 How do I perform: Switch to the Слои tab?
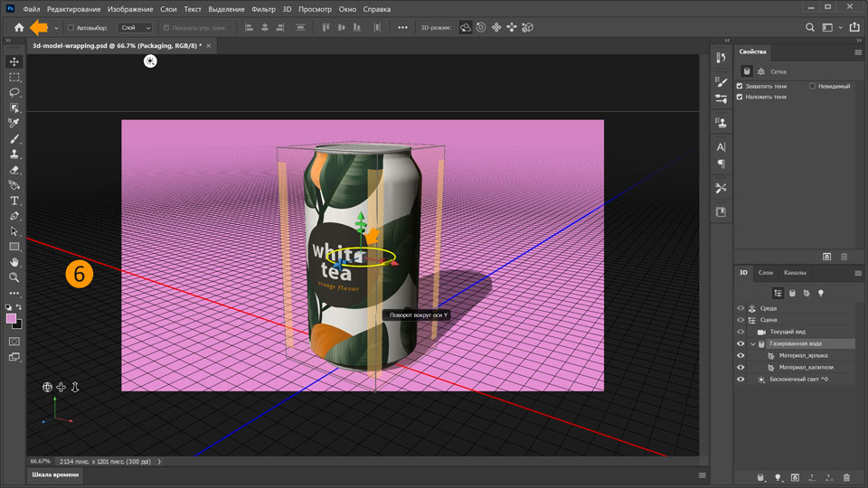click(x=765, y=272)
